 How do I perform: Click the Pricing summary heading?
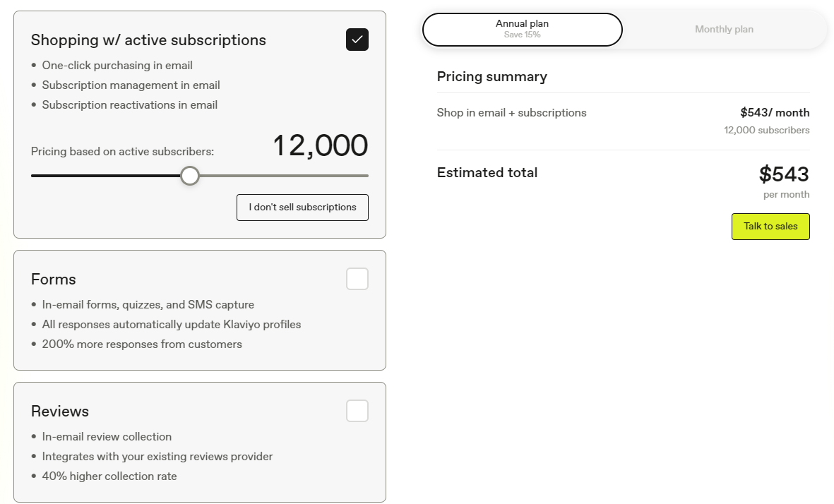pyautogui.click(x=492, y=76)
